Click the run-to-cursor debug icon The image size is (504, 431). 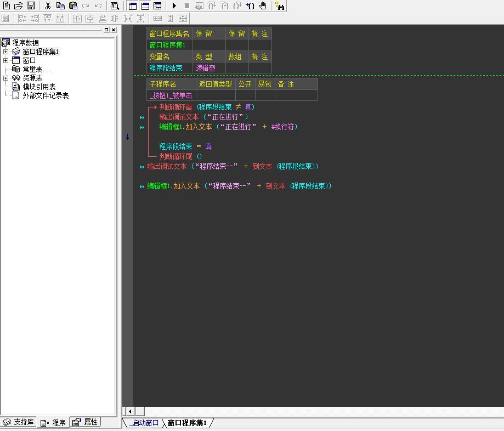pyautogui.click(x=250, y=5)
